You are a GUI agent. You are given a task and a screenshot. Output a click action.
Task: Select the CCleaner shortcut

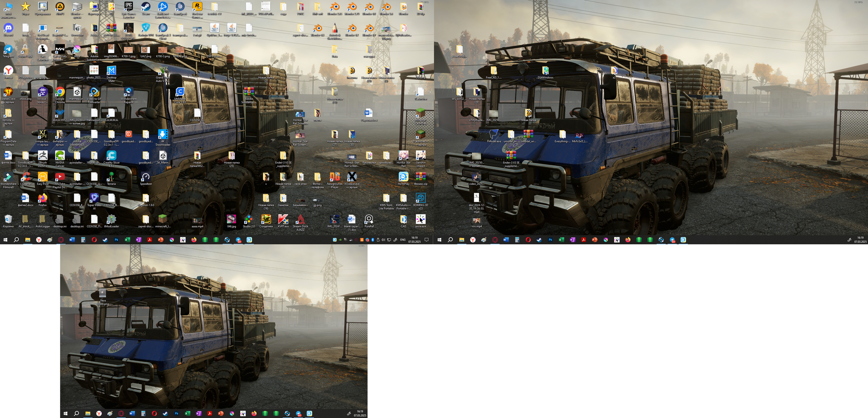coord(25,179)
